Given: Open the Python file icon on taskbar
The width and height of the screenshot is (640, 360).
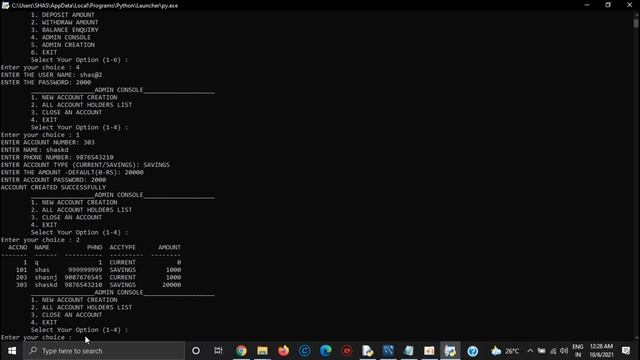Looking at the screenshot, I should coord(367,351).
